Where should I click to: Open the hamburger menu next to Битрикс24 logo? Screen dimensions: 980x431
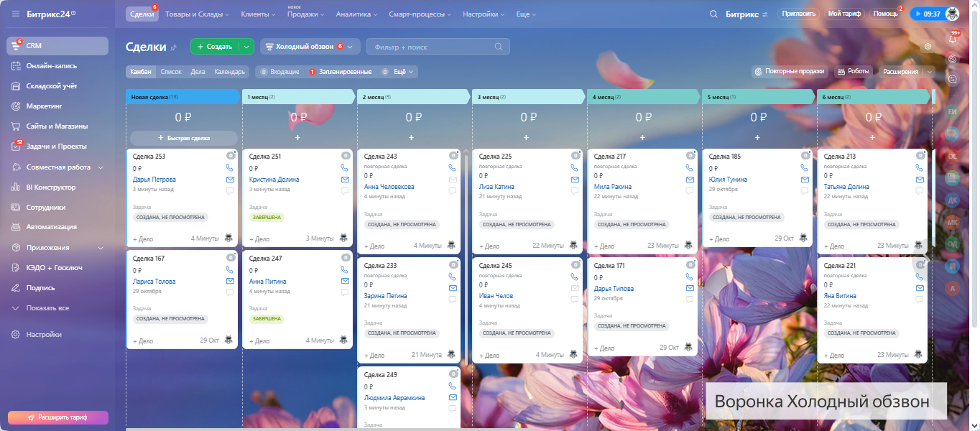coord(16,14)
